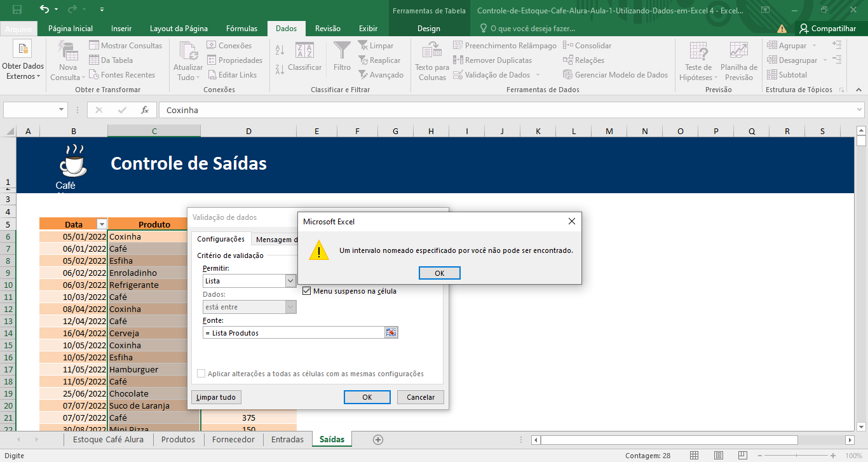Open the Data column filter dropdown
The image size is (868, 462).
tap(102, 224)
